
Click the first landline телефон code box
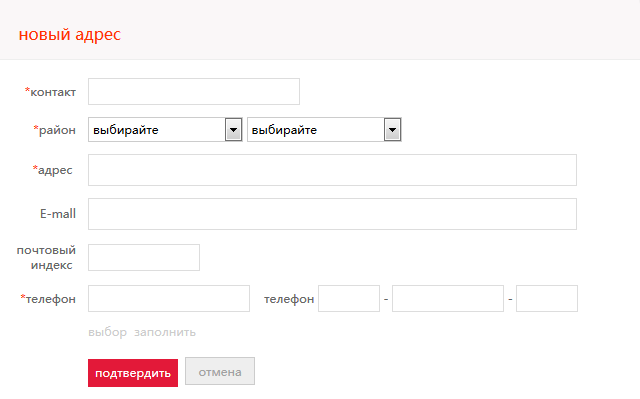point(349,299)
